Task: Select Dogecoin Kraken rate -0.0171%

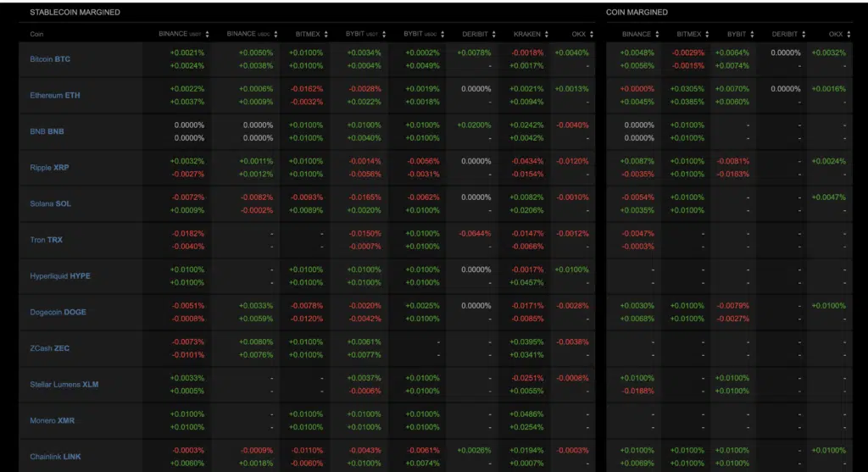Action: [527, 305]
